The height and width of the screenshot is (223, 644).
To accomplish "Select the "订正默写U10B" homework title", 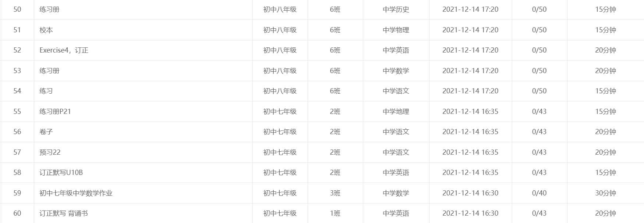I will click(x=61, y=172).
